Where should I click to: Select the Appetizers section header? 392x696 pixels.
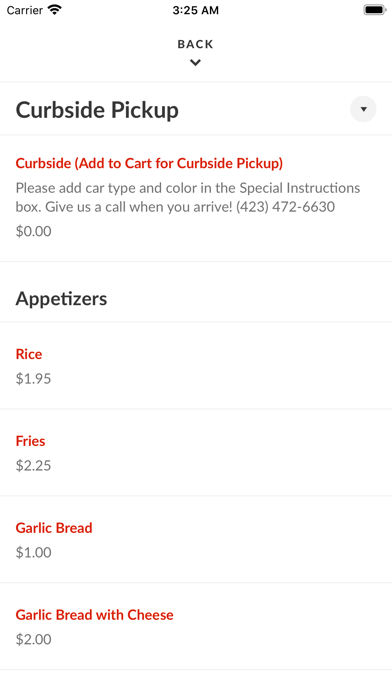[61, 299]
